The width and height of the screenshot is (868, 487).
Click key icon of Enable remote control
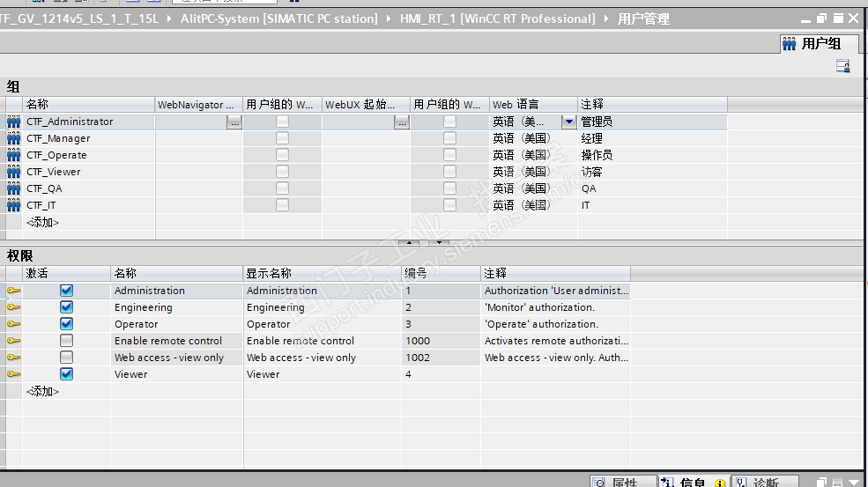[14, 341]
